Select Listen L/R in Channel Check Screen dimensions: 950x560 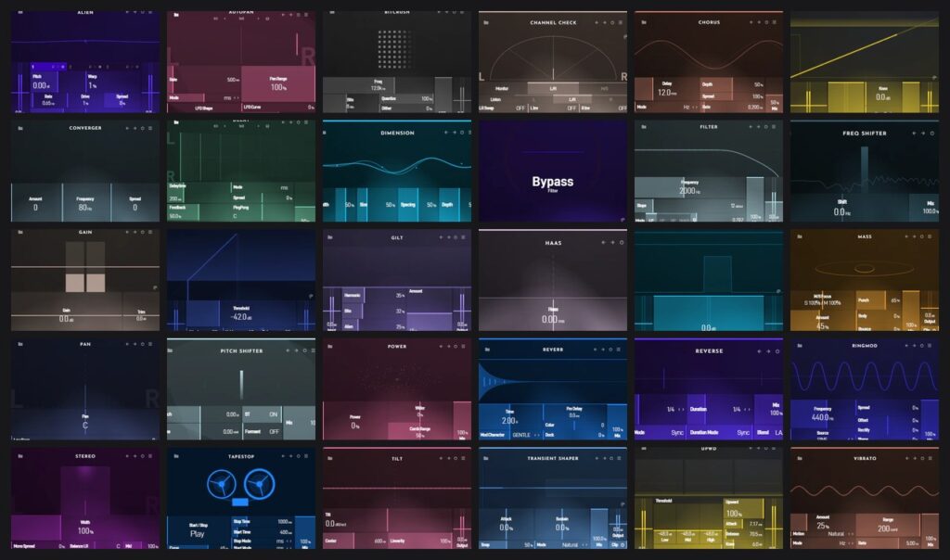point(571,98)
